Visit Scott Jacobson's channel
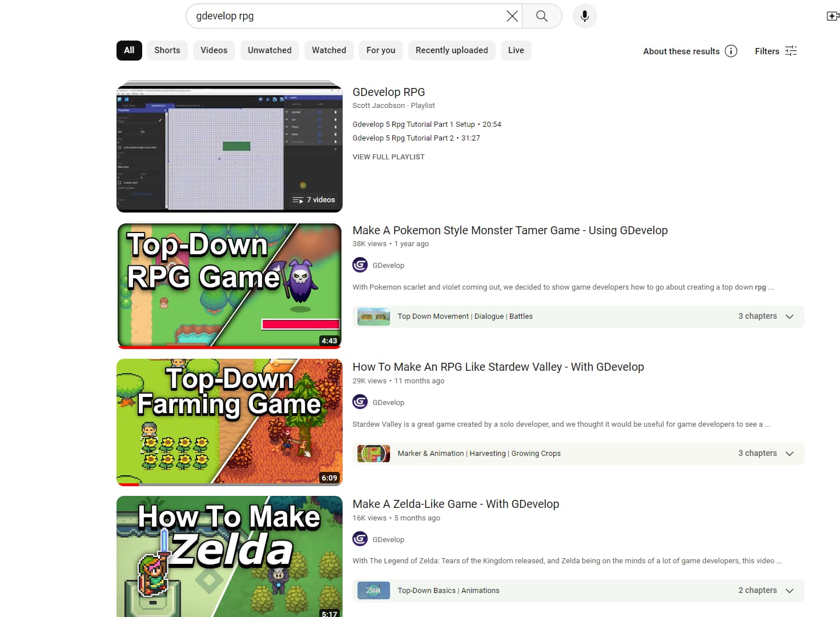840x617 pixels. pyautogui.click(x=379, y=106)
